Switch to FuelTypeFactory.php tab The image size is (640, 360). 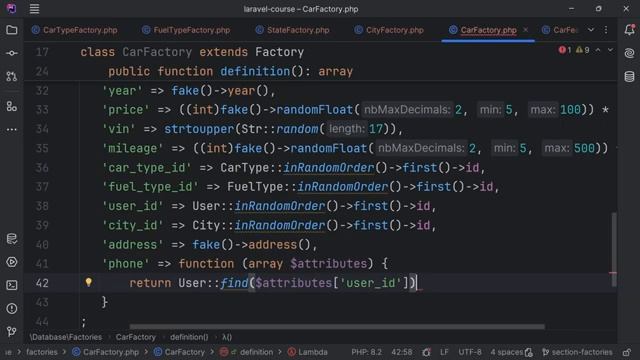pos(186,30)
